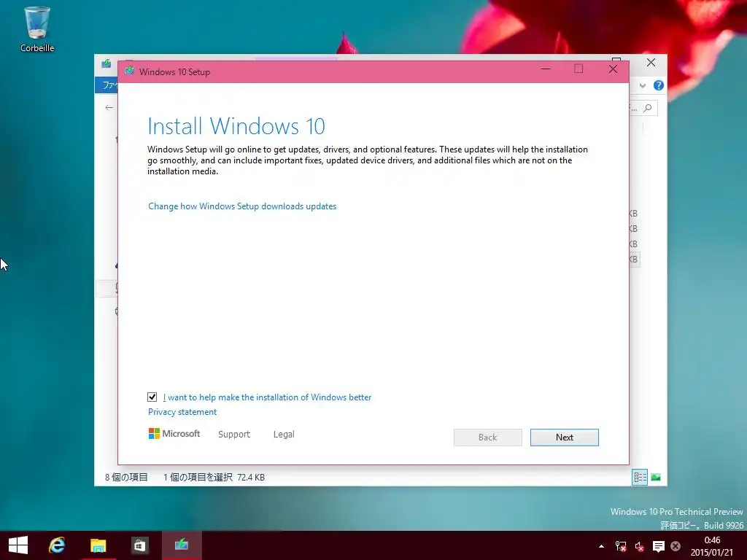The width and height of the screenshot is (747, 560).
Task: Open the Store from the taskbar
Action: [x=139, y=545]
